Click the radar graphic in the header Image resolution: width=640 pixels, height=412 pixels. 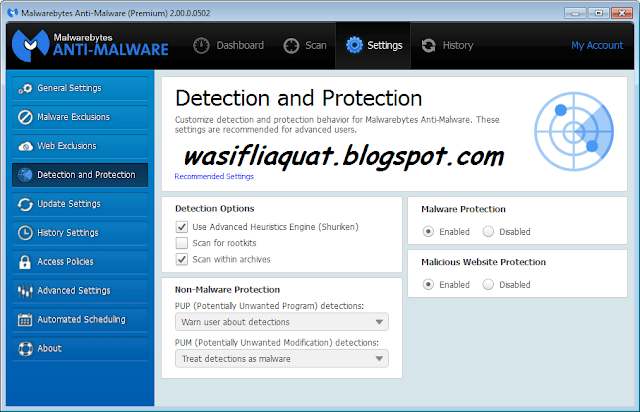click(x=574, y=131)
